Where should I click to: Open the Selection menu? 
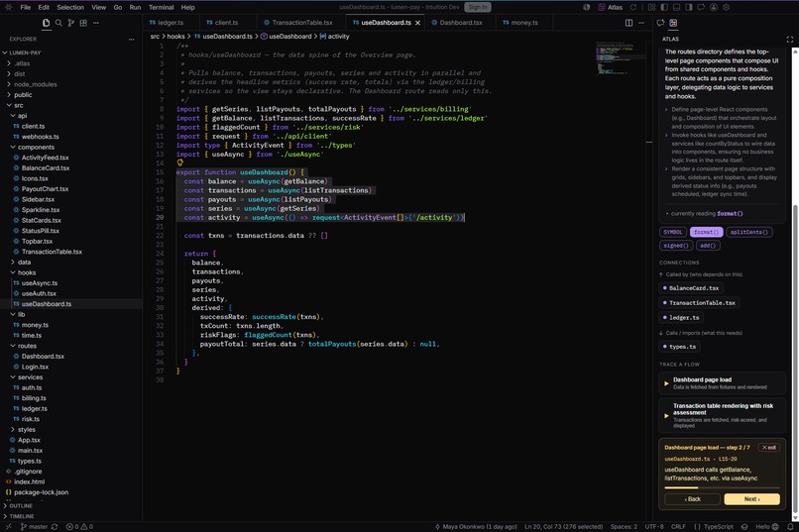click(70, 7)
